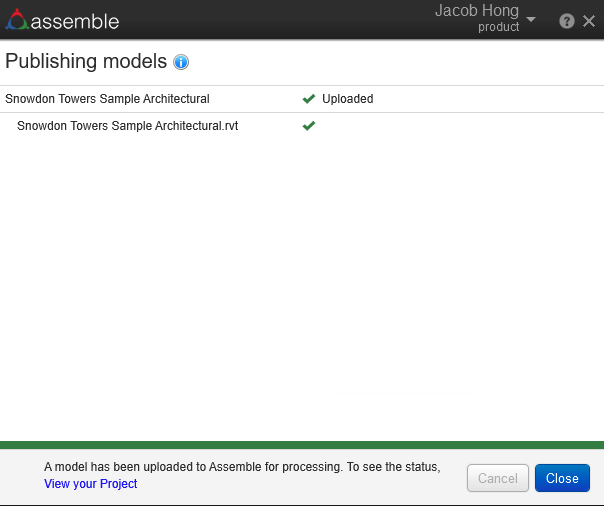Select the Snowdon Towers Sample Architectural.rvt file
The image size is (604, 506).
point(128,126)
